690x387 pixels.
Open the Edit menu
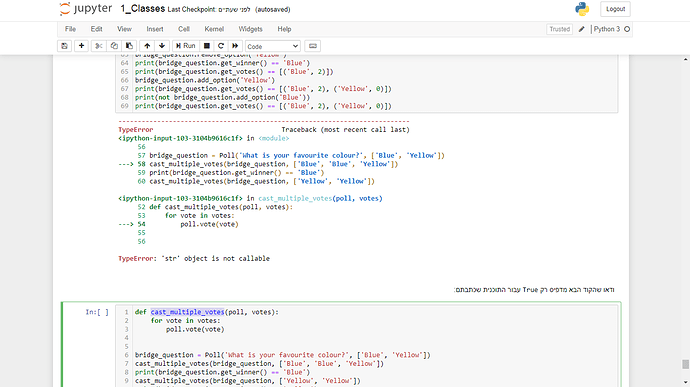pos(96,29)
